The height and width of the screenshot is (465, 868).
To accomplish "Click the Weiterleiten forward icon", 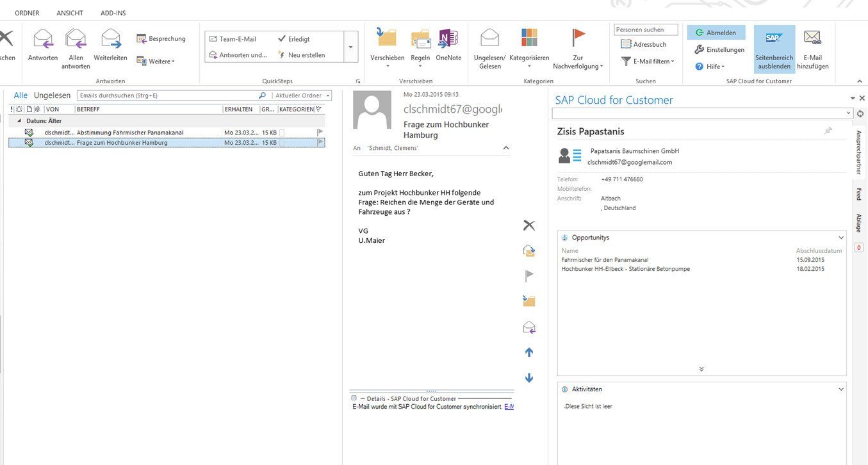I will coord(111,39).
